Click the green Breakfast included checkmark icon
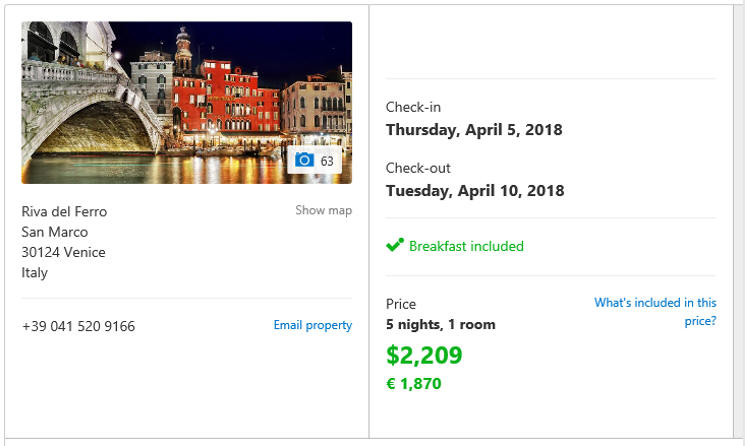This screenshot has width=745, height=446. coord(395,245)
